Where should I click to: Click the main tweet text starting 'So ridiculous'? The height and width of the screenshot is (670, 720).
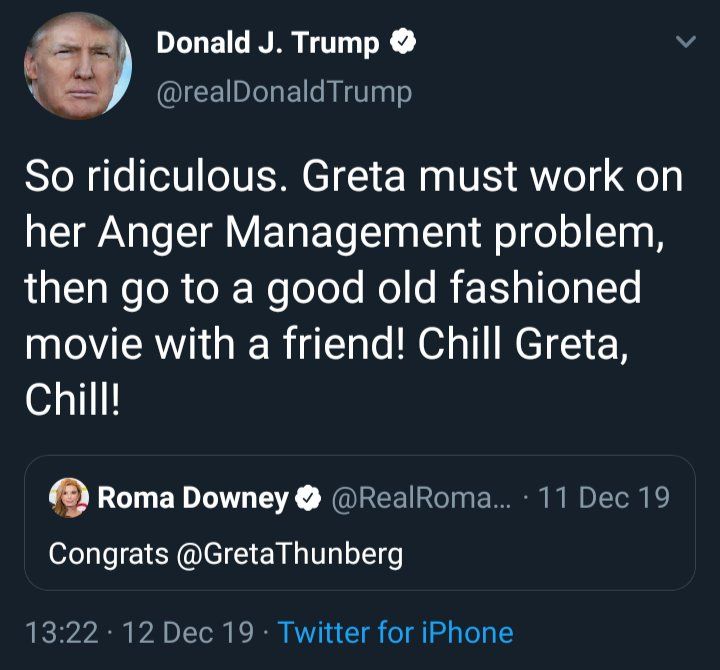354,288
